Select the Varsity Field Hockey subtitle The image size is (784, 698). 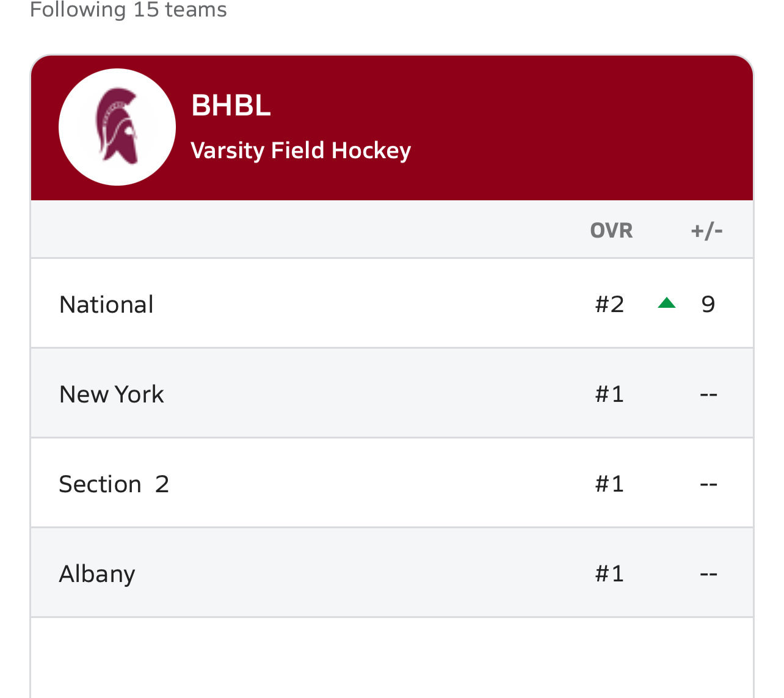click(x=300, y=150)
